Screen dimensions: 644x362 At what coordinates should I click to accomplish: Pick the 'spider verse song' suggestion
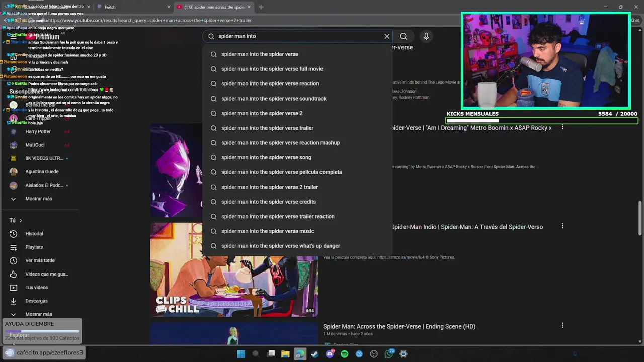pyautogui.click(x=297, y=157)
